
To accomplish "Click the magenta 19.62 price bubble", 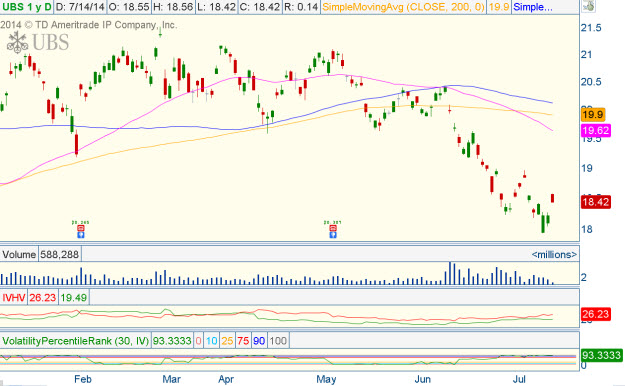I will tap(596, 130).
